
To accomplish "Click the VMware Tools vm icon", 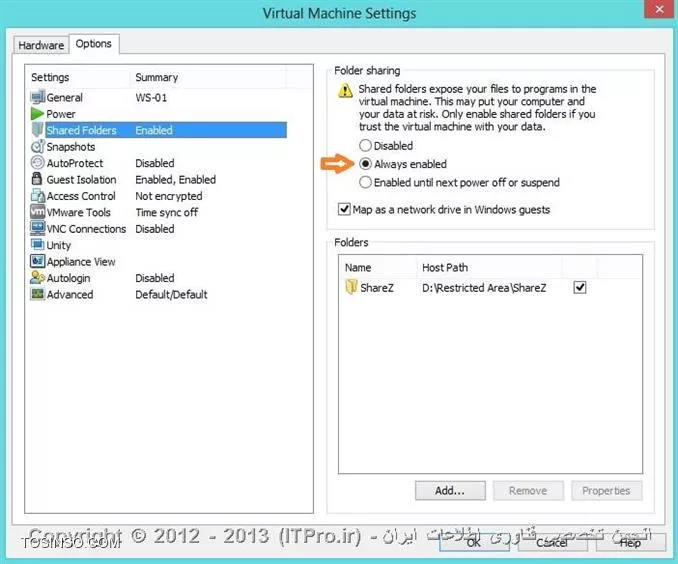I will coord(38,212).
